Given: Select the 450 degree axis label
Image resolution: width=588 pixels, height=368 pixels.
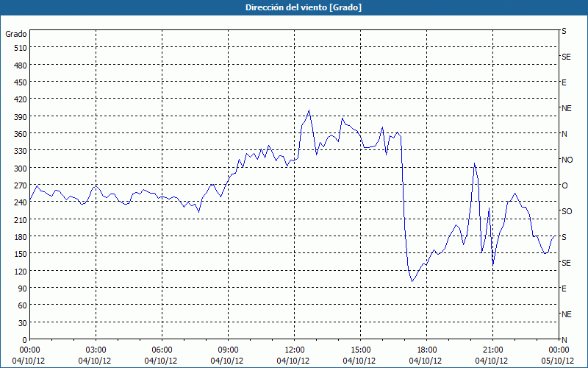Looking at the screenshot, I should tap(21, 82).
